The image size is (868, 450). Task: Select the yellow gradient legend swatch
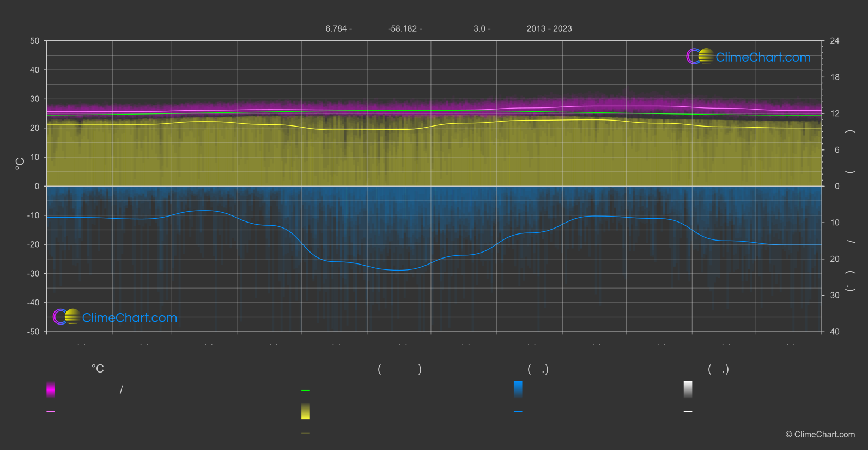click(306, 411)
